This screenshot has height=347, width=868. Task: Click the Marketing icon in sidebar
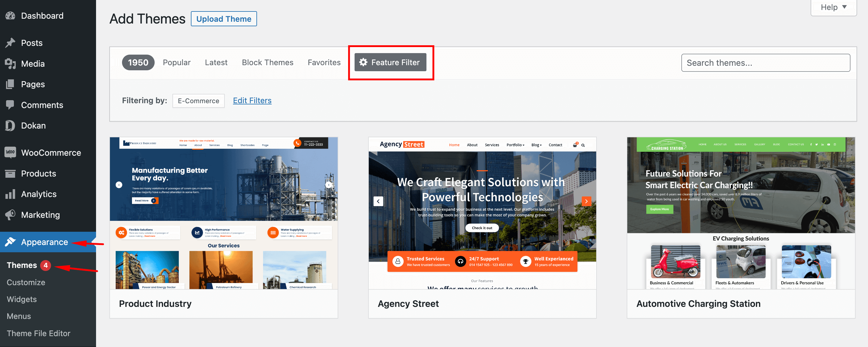tap(9, 216)
